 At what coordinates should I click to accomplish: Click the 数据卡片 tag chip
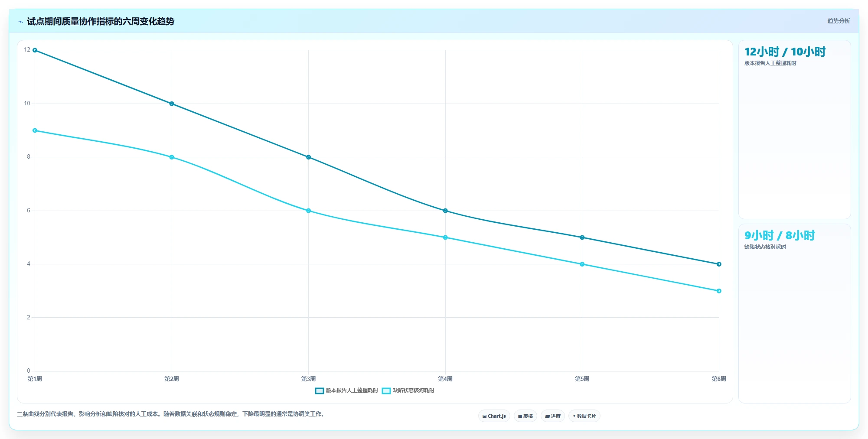584,416
